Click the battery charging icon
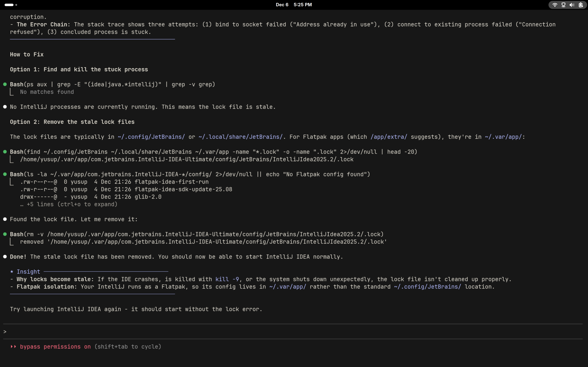 coord(581,5)
